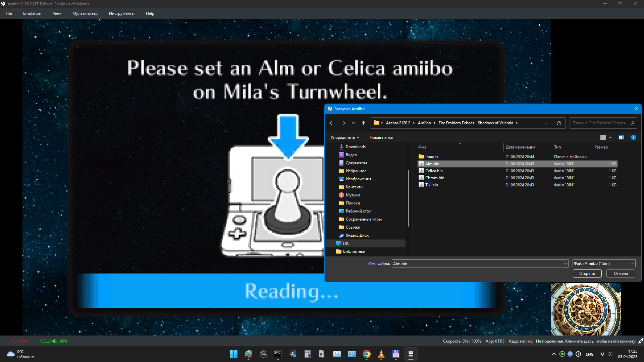Toggle the preview pane
The width and height of the screenshot is (644, 362).
click(622, 137)
